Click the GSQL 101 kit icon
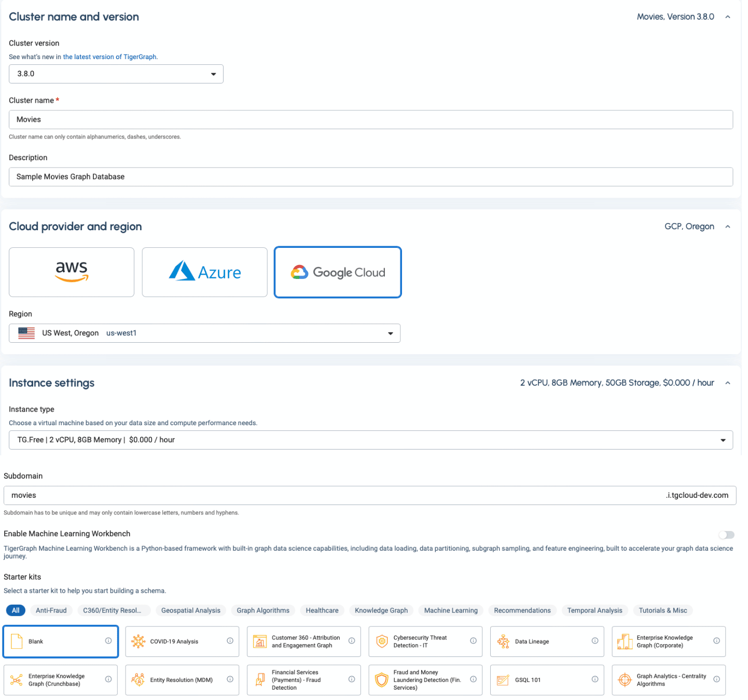The width and height of the screenshot is (748, 700). pyautogui.click(x=503, y=680)
